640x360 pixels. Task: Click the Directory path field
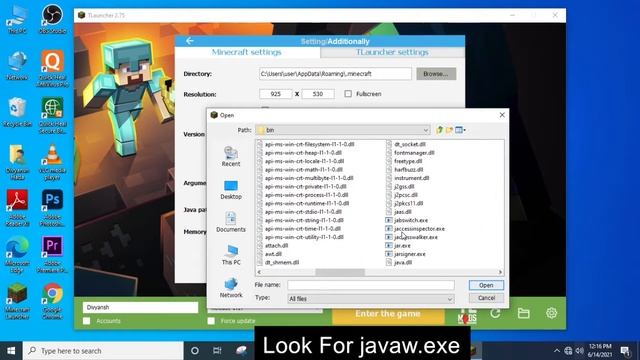click(x=335, y=74)
